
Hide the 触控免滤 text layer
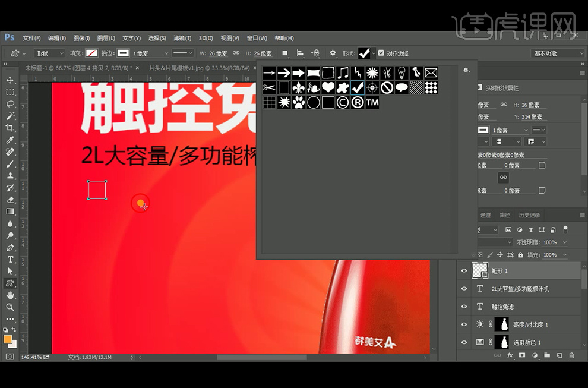coord(464,307)
